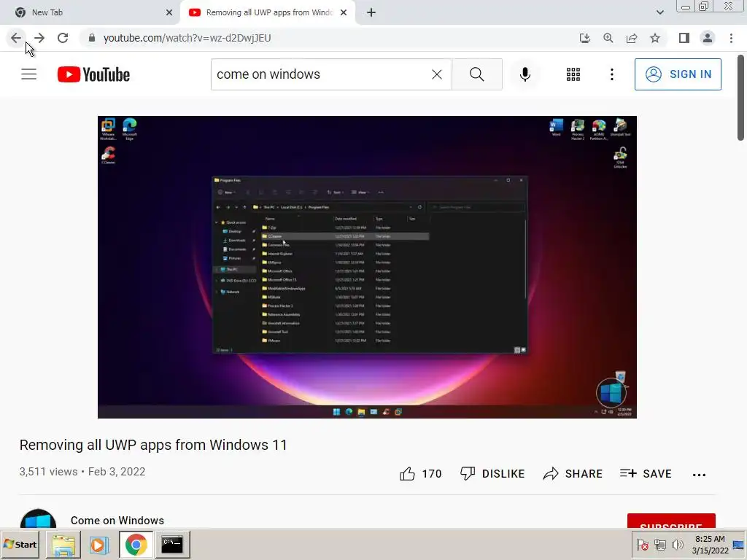
Task: Select the Removing all UWP apps tab
Action: [x=268, y=12]
